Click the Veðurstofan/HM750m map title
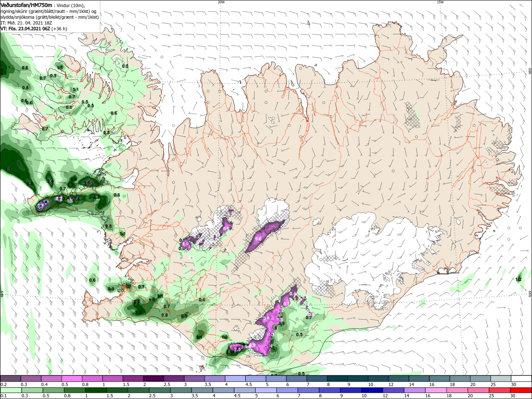Viewport: 532px width, 399px height. tap(26, 5)
